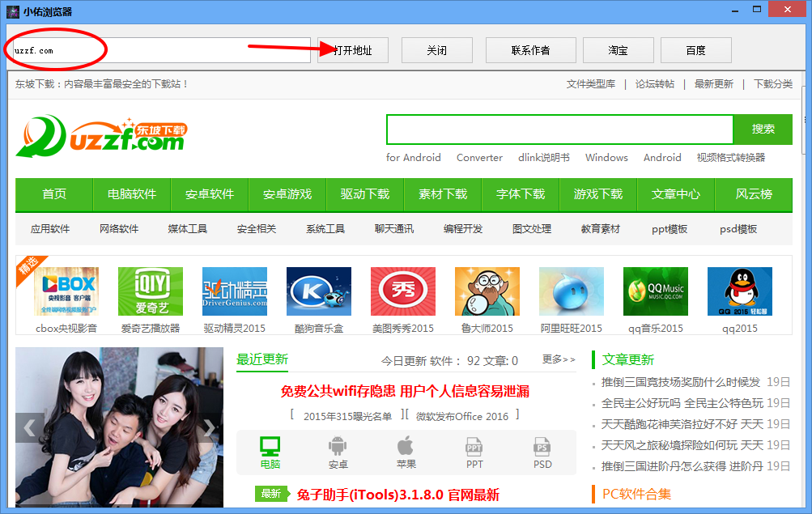The height and width of the screenshot is (514, 812).
Task: Click the 打开地址 button
Action: tap(353, 50)
